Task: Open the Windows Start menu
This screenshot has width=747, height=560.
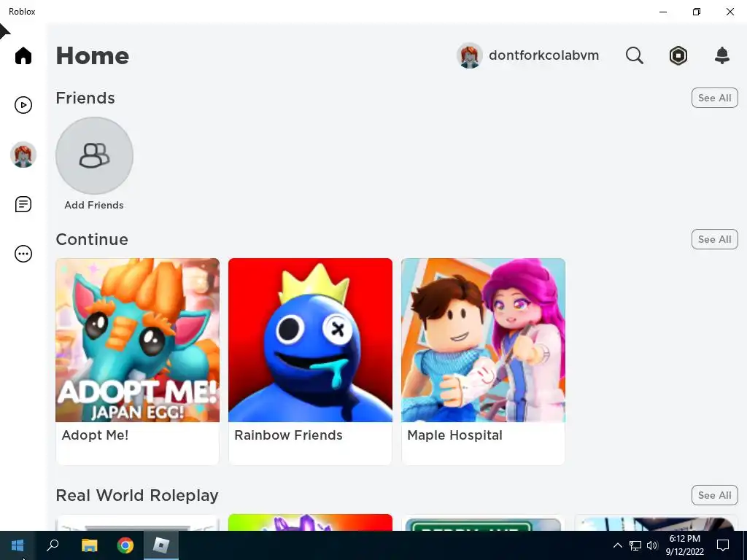Action: pyautogui.click(x=18, y=545)
